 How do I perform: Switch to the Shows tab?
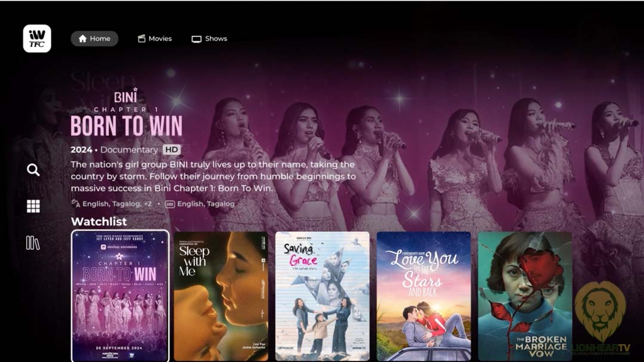209,39
